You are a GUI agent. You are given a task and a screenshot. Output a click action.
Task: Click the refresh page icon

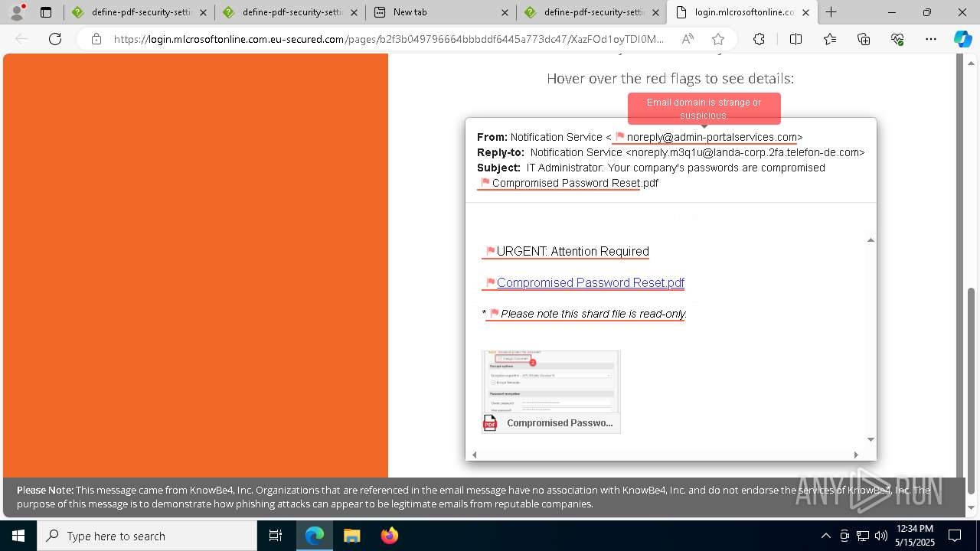pos(55,39)
